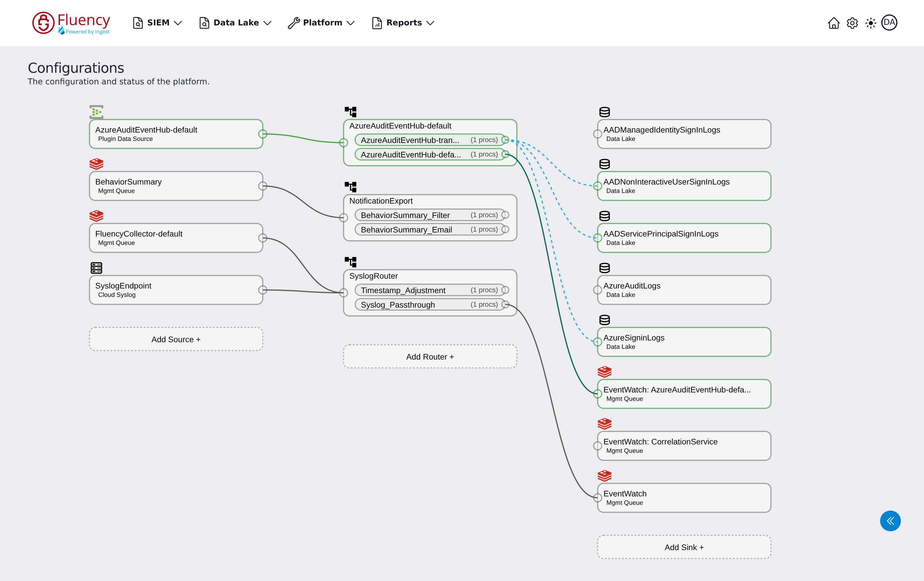Click Add Router + button
The image size is (924, 581).
pyautogui.click(x=430, y=357)
